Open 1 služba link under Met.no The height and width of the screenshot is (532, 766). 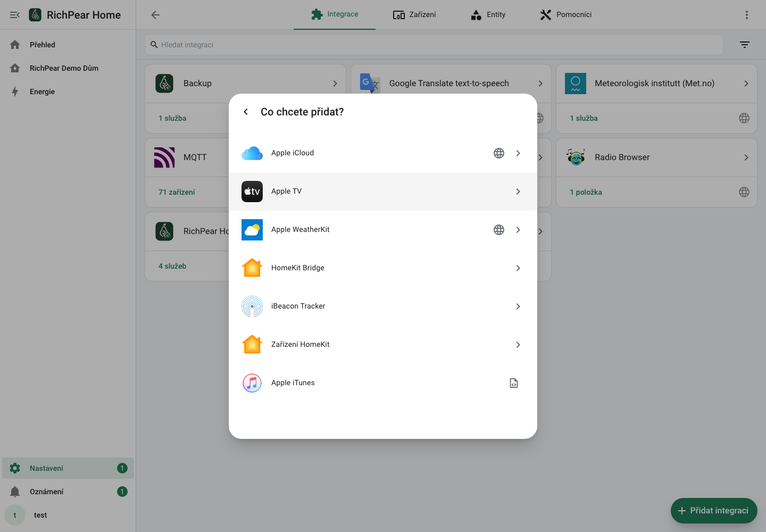coord(584,118)
